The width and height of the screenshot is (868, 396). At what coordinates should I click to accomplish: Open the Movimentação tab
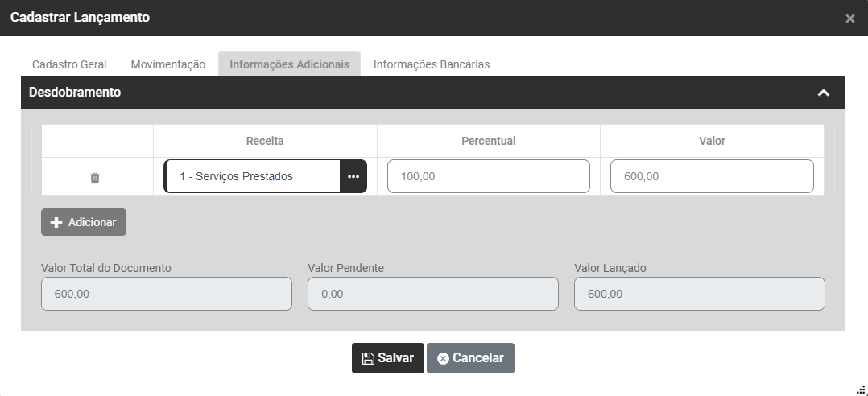coord(168,64)
